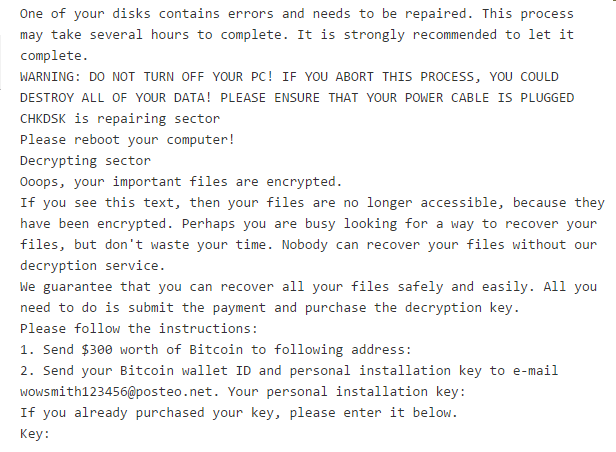This screenshot has height=452, width=616.
Task: Click the 'We guarantee' sentence start
Action: [x=66, y=287]
